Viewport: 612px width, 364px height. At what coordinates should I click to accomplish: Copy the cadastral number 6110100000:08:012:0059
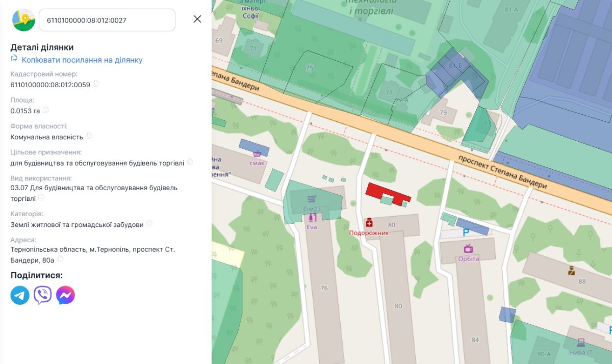(x=96, y=84)
